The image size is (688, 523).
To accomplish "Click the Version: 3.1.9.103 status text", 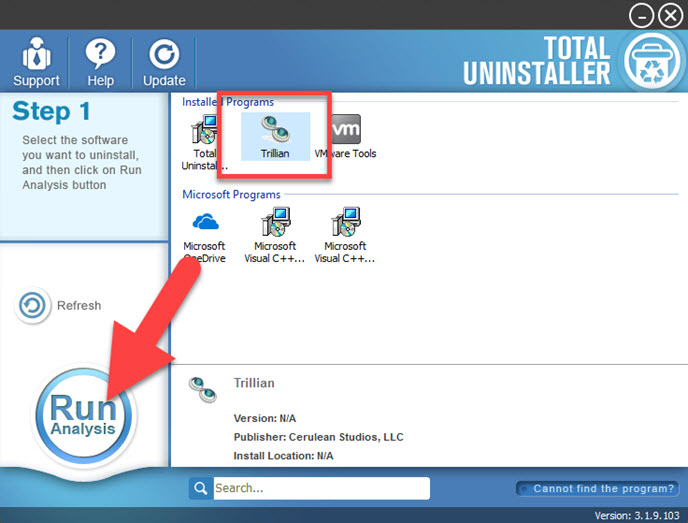I will click(x=637, y=516).
